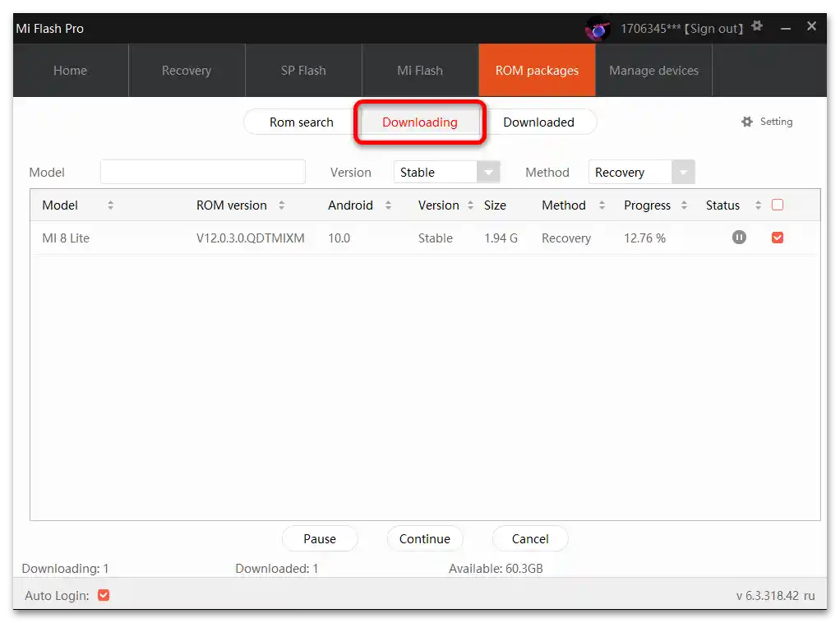Open the Manage devices tab

[653, 70]
